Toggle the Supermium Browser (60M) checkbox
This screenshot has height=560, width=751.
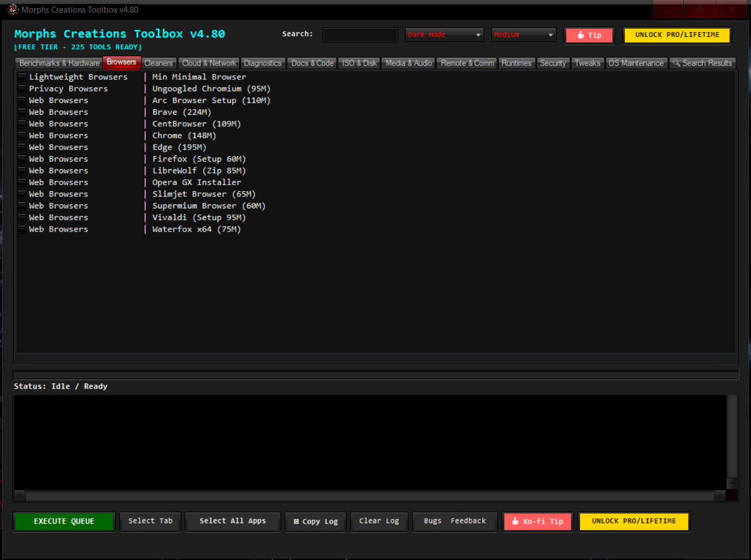22,206
